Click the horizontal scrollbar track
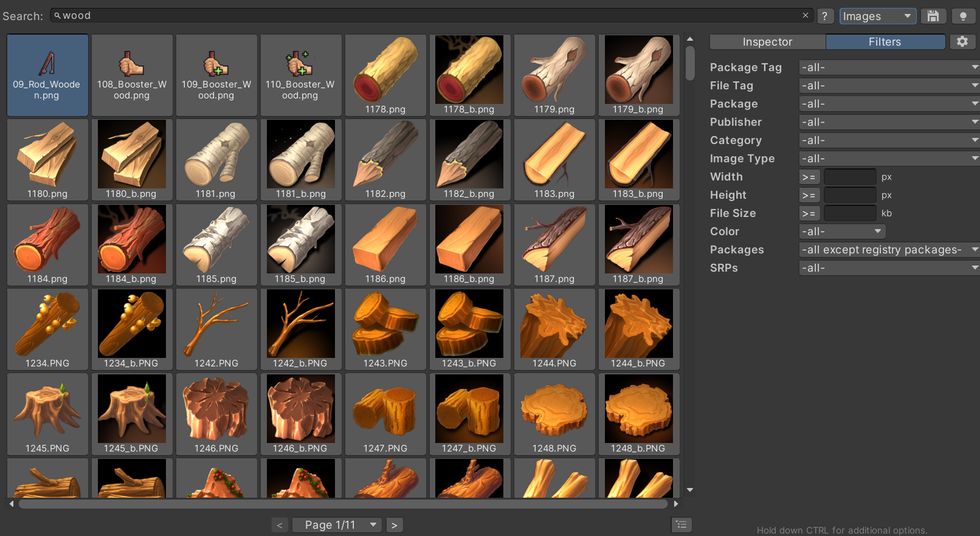The height and width of the screenshot is (536, 980). 343,504
